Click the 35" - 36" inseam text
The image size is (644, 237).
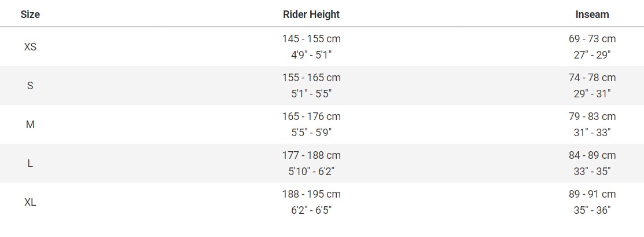tap(592, 210)
